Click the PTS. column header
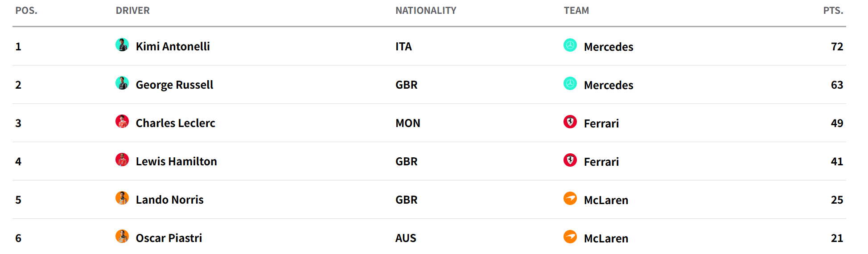Viewport: 868px width, 254px height. click(833, 11)
